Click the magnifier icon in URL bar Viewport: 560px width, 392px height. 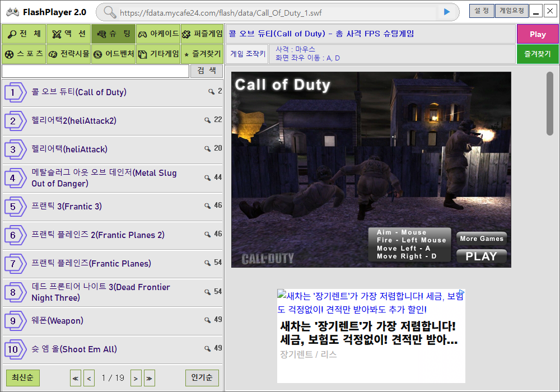(110, 12)
